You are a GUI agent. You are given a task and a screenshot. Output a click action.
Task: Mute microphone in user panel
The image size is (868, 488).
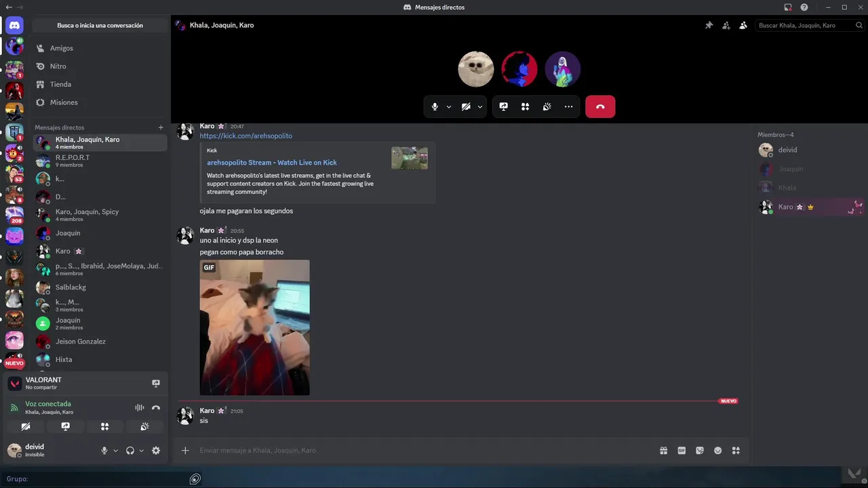tap(104, 451)
